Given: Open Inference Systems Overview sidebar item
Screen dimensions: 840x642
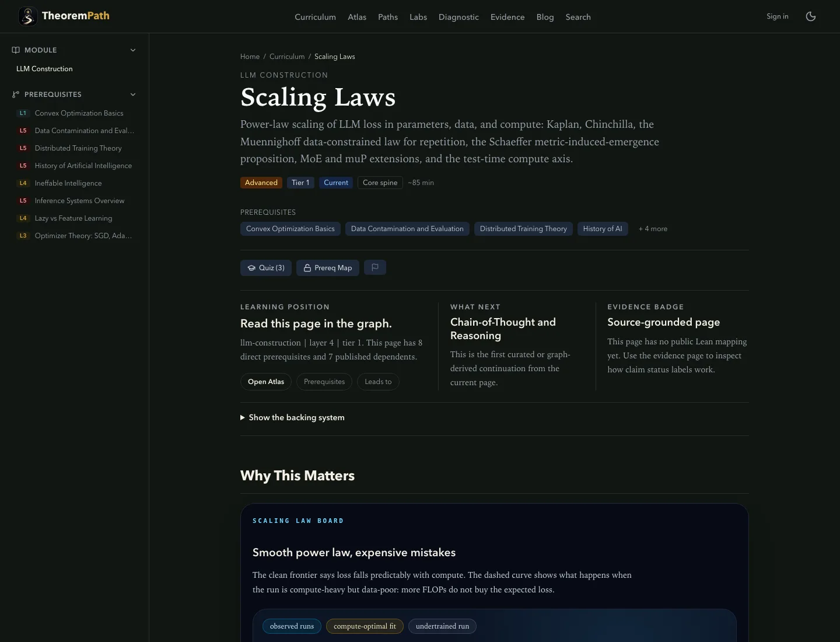Looking at the screenshot, I should (x=79, y=201).
